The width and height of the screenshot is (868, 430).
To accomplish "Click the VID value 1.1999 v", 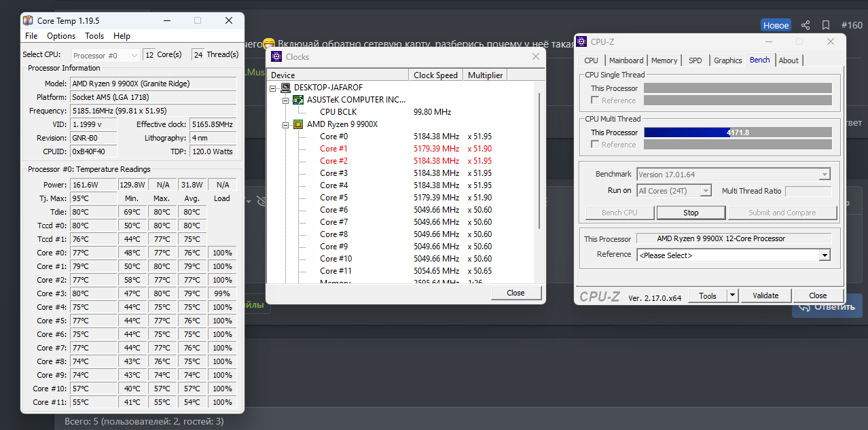I will 93,124.
